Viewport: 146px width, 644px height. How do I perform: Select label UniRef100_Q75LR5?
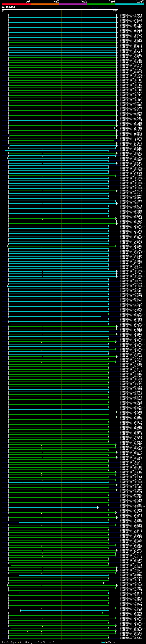pos(131,32)
